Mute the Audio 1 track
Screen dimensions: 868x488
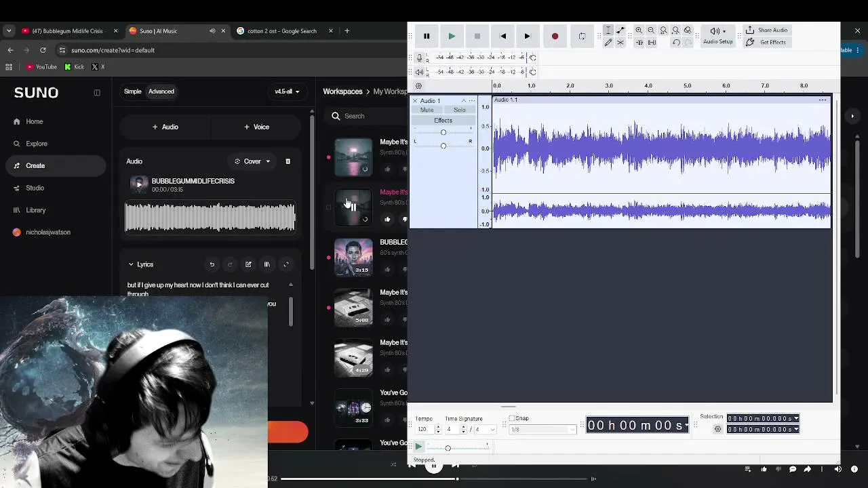pos(427,110)
